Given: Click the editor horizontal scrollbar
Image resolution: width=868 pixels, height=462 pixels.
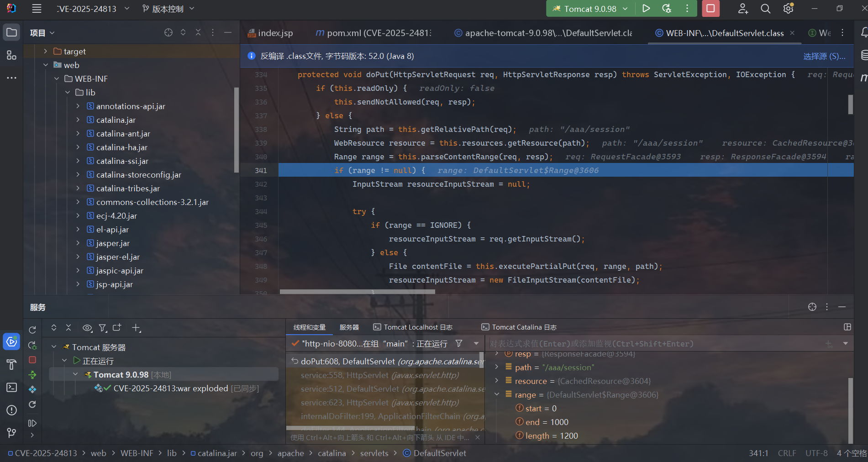Looking at the screenshot, I should [x=358, y=291].
